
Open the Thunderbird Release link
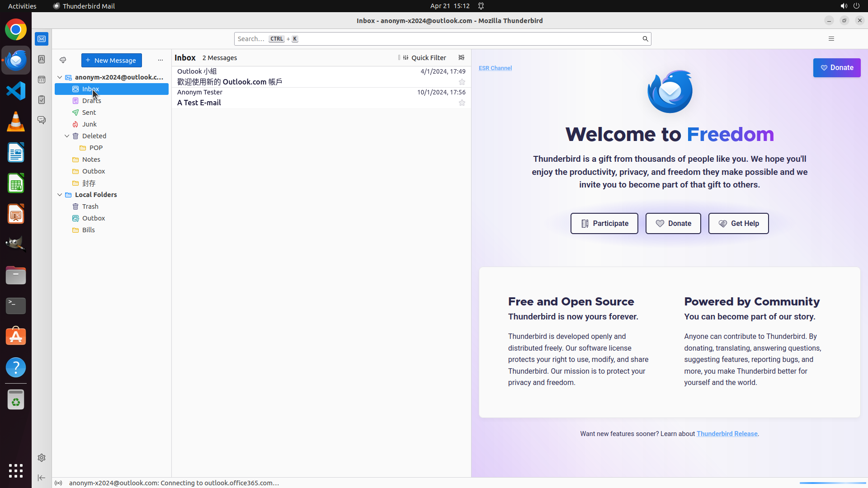[726, 434]
